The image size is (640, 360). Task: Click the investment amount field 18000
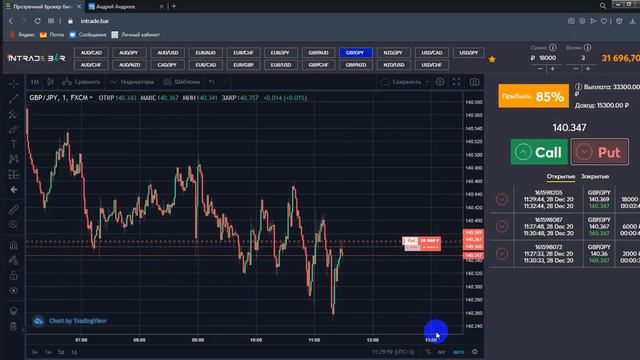547,58
